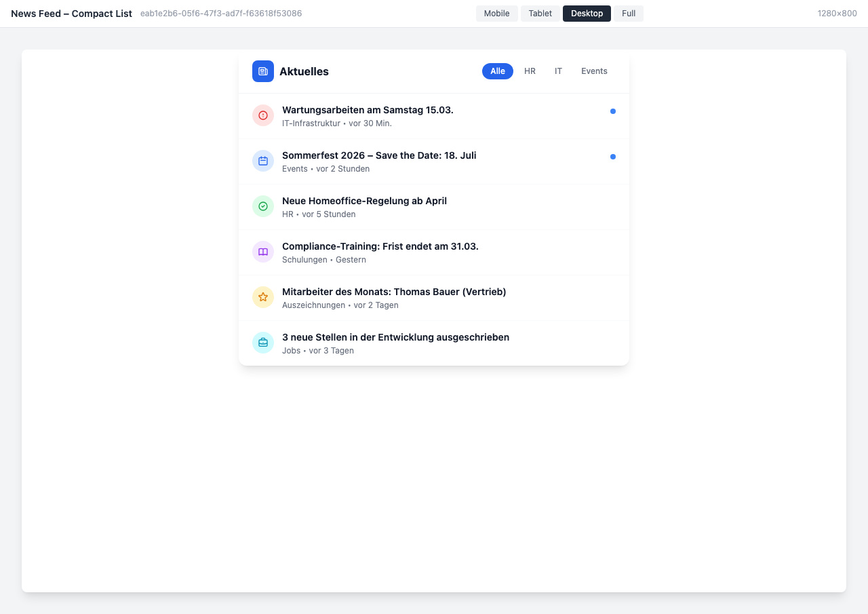
Task: Click the unread dot on Wartungsarbeiten item
Action: tap(613, 111)
